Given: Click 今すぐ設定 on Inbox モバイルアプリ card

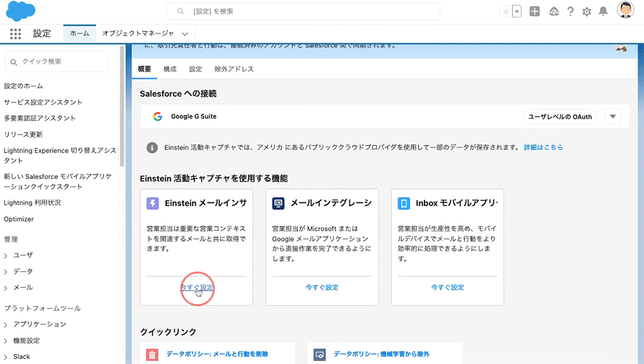Looking at the screenshot, I should (x=448, y=287).
